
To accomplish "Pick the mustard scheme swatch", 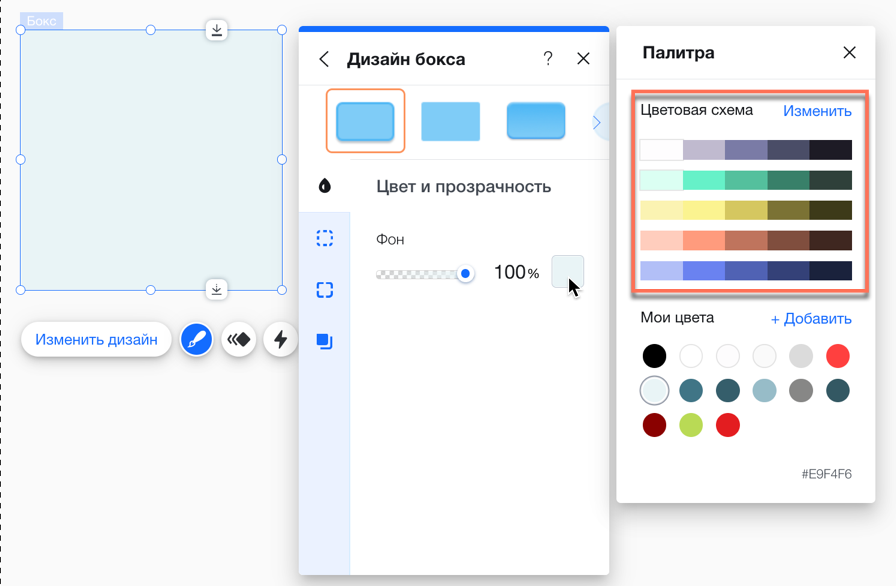I will click(746, 210).
